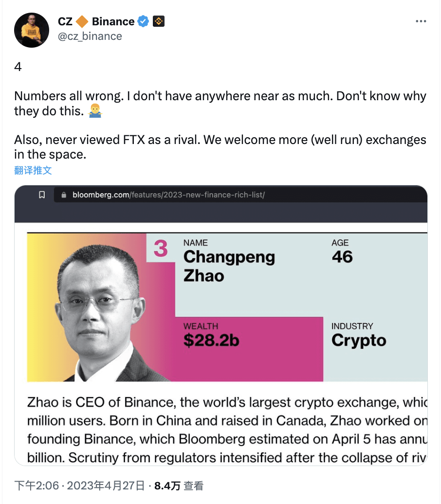Click the bookmark icon in the screenshot's address bar
The image size is (441, 504).
(42, 194)
